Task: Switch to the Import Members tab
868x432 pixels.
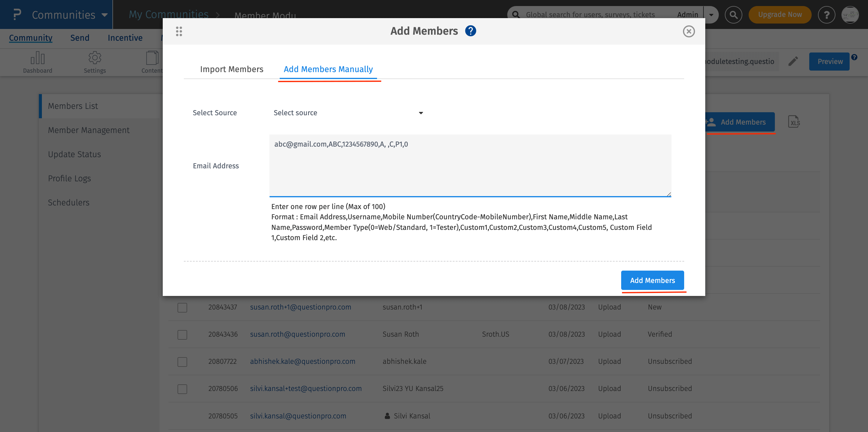Action: tap(231, 69)
